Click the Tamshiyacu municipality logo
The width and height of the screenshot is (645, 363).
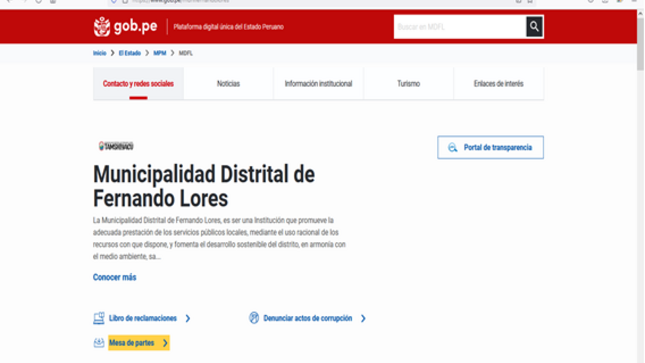tap(116, 146)
